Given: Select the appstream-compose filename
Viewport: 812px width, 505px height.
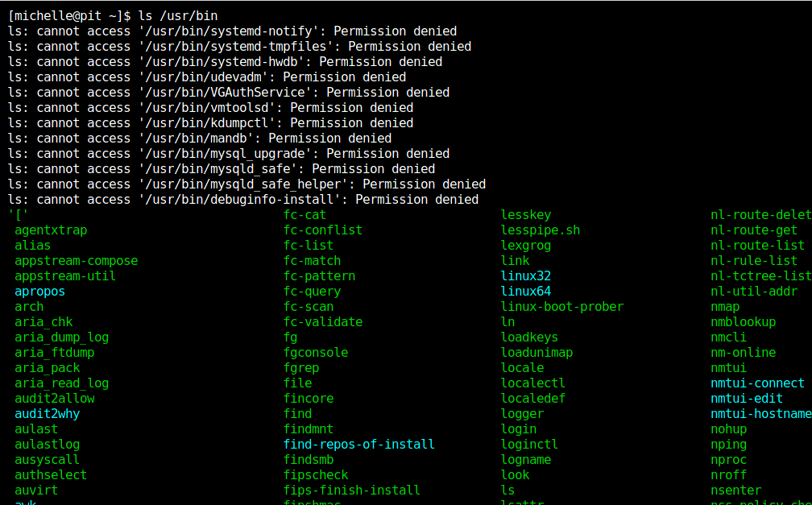Looking at the screenshot, I should [76, 261].
